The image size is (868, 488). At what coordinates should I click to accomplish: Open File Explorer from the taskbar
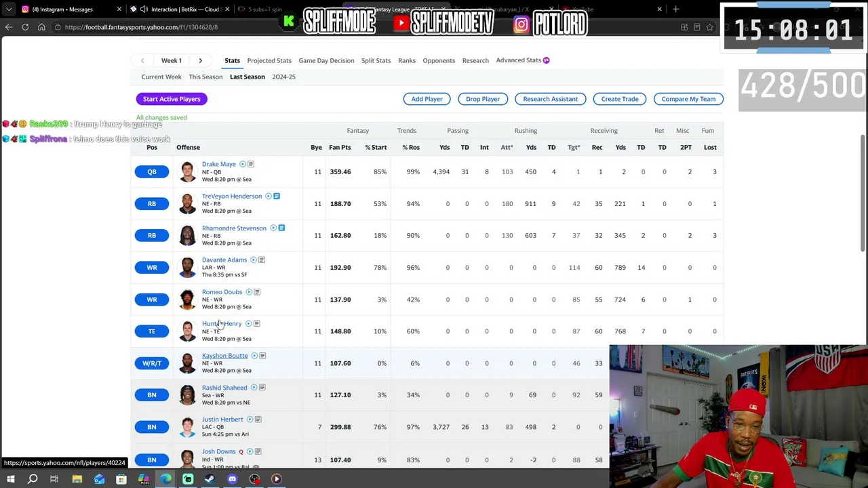coord(77,479)
